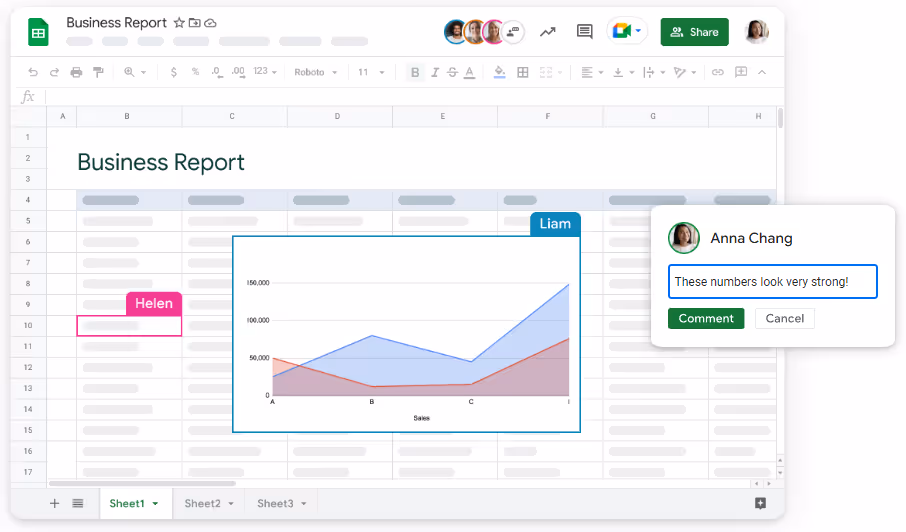
Task: Open text rotation dropdown
Action: 685,72
